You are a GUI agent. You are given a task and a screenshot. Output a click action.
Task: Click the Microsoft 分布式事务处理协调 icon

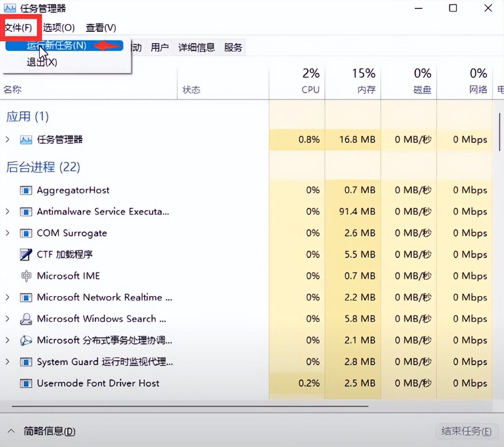26,340
